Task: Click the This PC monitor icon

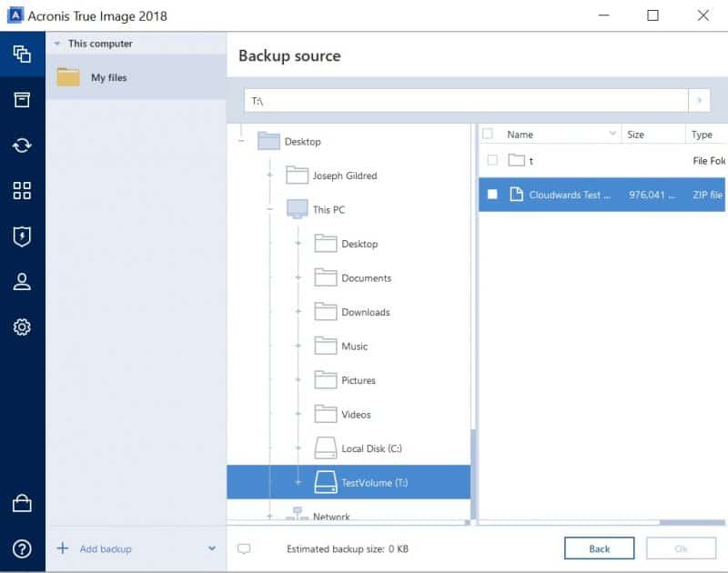Action: (x=298, y=209)
